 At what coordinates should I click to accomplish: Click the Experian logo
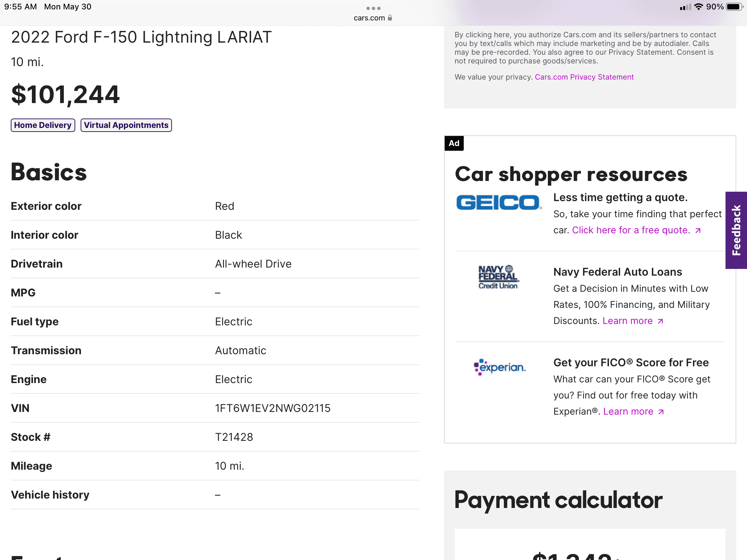[499, 367]
